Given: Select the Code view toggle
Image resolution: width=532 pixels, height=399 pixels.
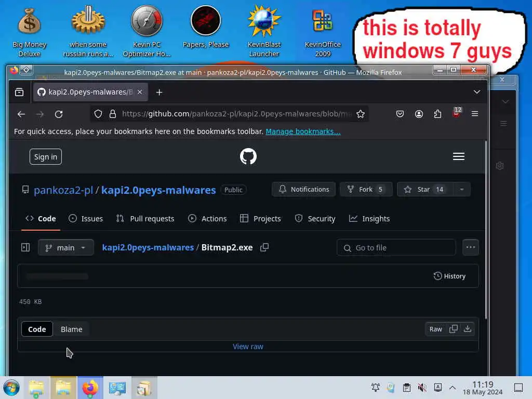Looking at the screenshot, I should 37,329.
